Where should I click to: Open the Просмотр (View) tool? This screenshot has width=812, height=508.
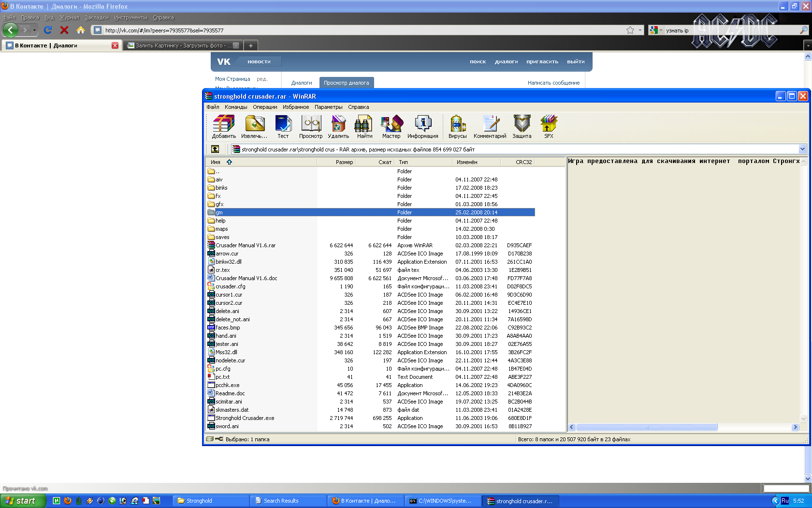[x=311, y=127]
